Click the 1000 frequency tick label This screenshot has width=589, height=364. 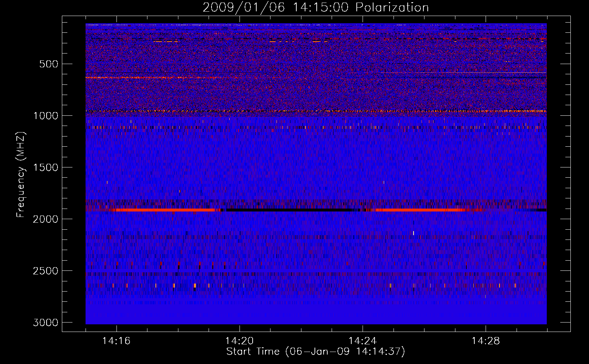coord(46,116)
